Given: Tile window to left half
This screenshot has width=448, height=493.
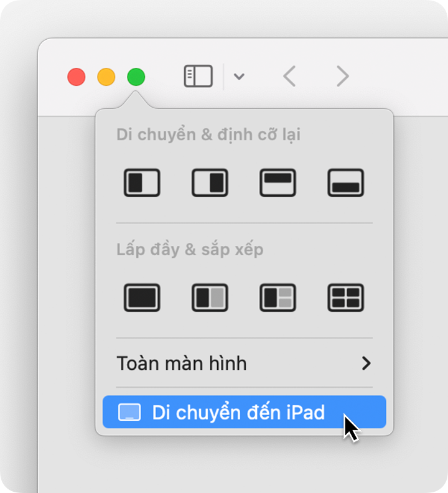Looking at the screenshot, I should pos(142,182).
